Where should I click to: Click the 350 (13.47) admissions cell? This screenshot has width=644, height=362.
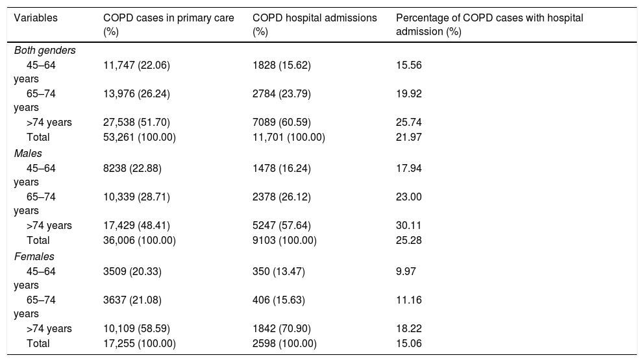[279, 271]
